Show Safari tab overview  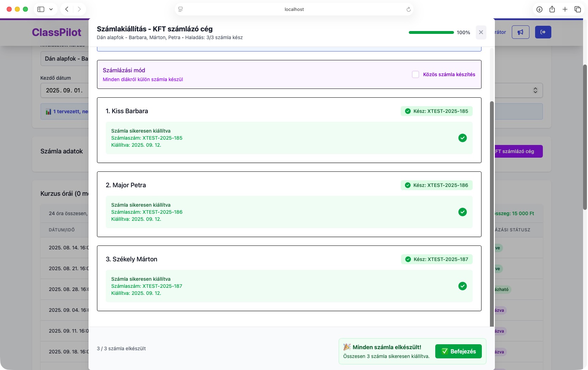577,10
